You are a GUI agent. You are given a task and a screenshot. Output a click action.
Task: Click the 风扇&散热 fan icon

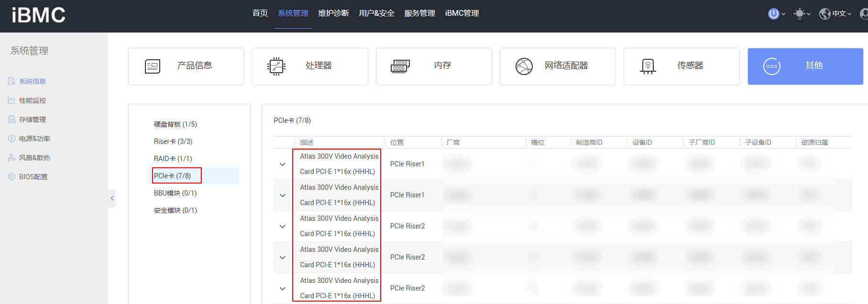pos(11,158)
